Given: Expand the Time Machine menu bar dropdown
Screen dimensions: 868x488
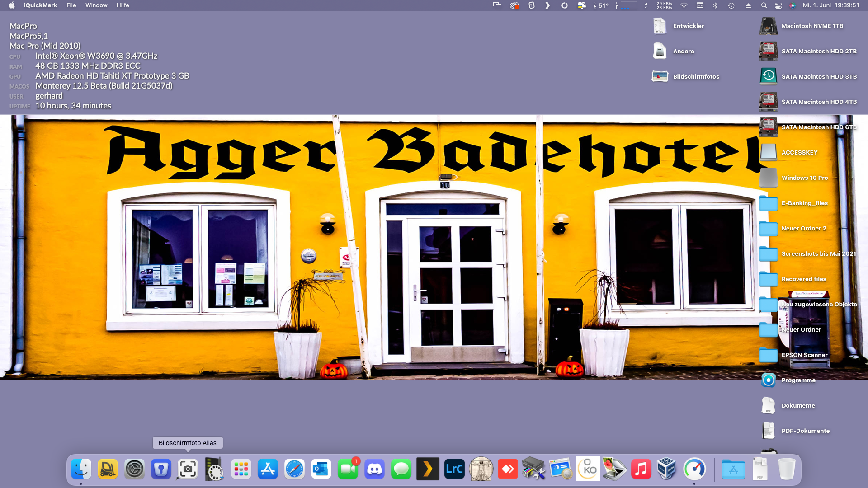Looking at the screenshot, I should pyautogui.click(x=731, y=5).
